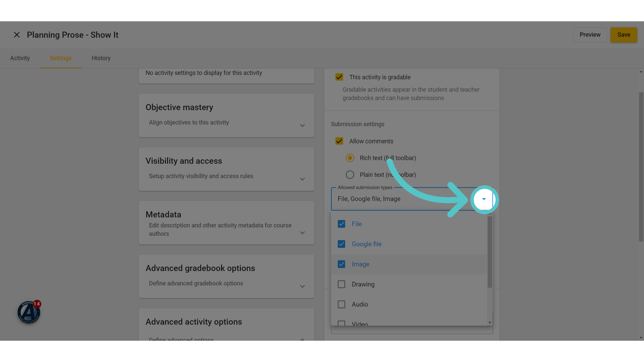Check the Audio submission type

point(341,304)
